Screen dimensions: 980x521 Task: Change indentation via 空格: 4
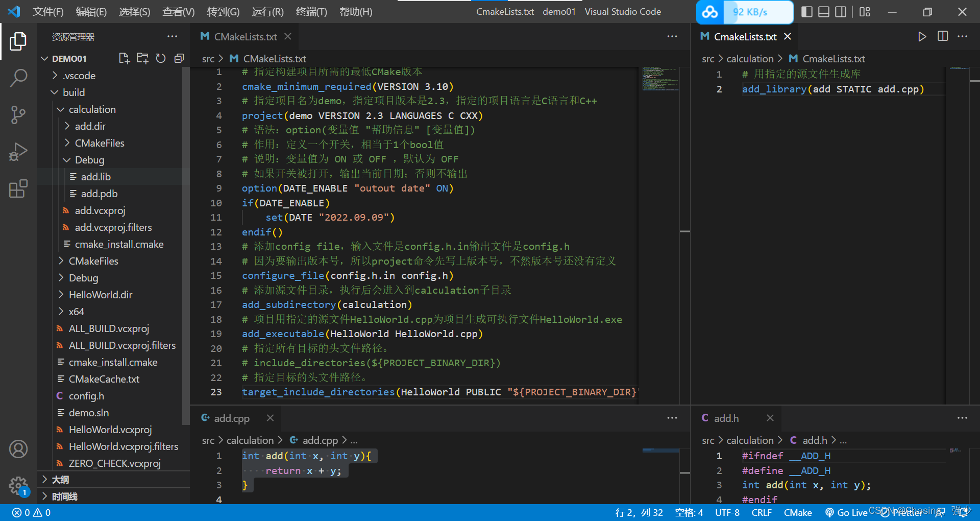[x=689, y=512]
